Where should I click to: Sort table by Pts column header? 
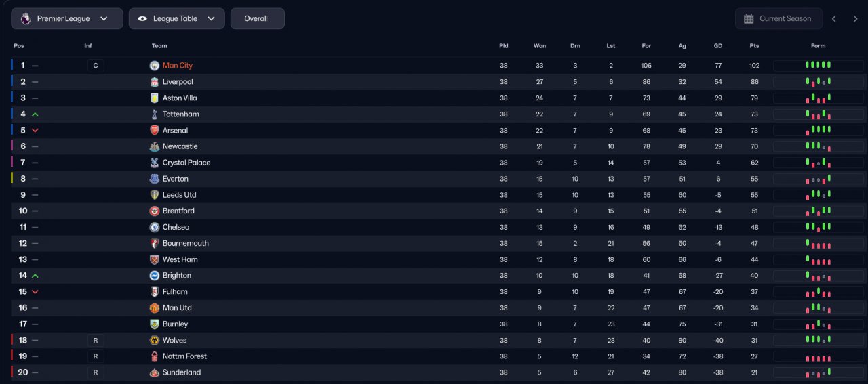point(754,46)
